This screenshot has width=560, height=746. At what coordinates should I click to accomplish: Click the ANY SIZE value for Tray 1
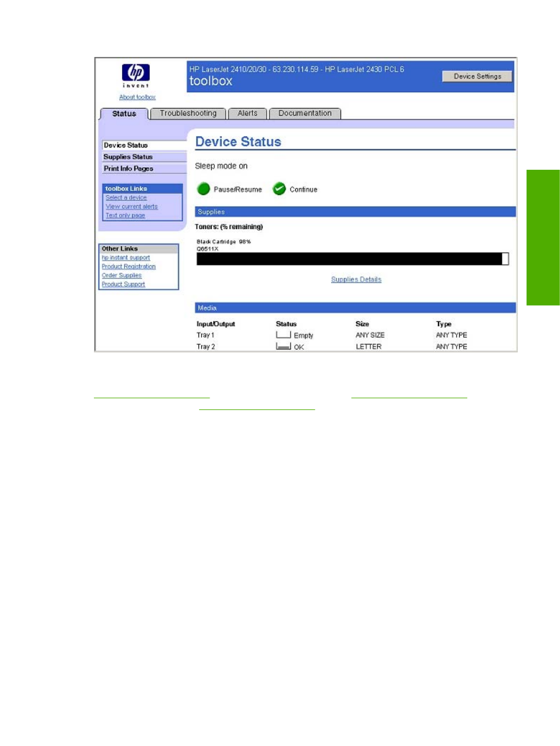pyautogui.click(x=370, y=335)
